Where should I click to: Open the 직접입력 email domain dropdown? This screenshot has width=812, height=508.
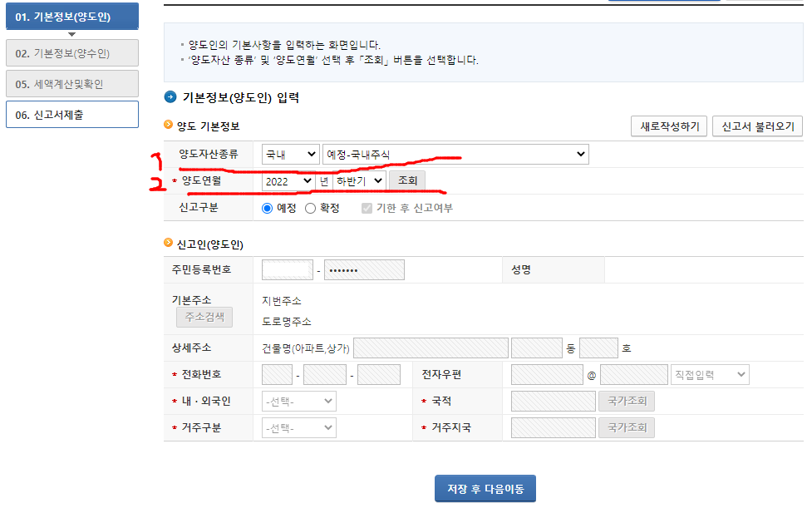[711, 374]
